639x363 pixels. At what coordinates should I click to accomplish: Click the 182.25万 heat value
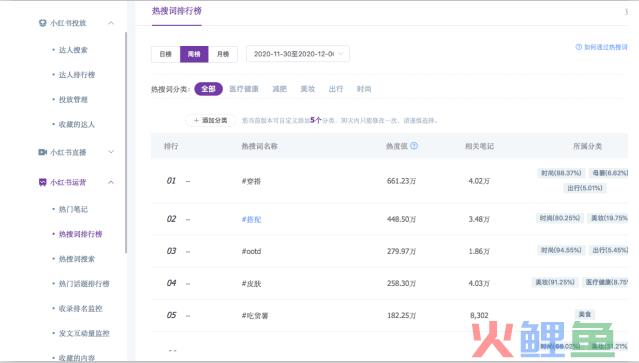(x=401, y=315)
